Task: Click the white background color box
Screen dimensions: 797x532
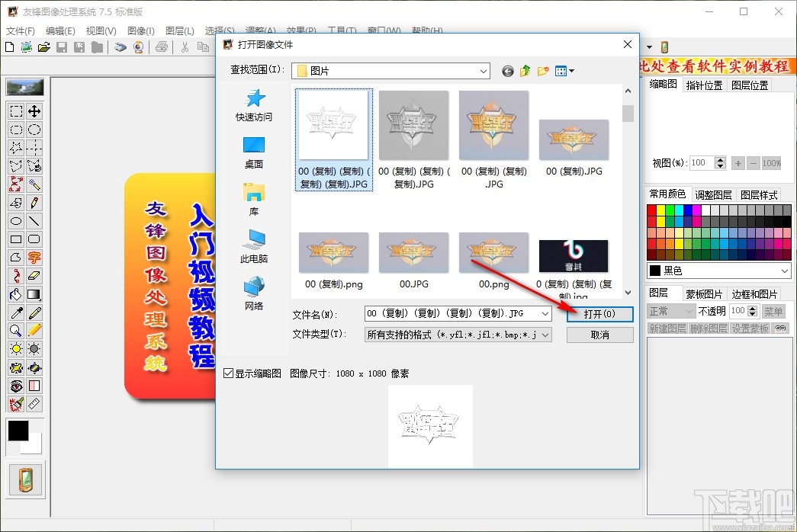Action: [x=34, y=446]
